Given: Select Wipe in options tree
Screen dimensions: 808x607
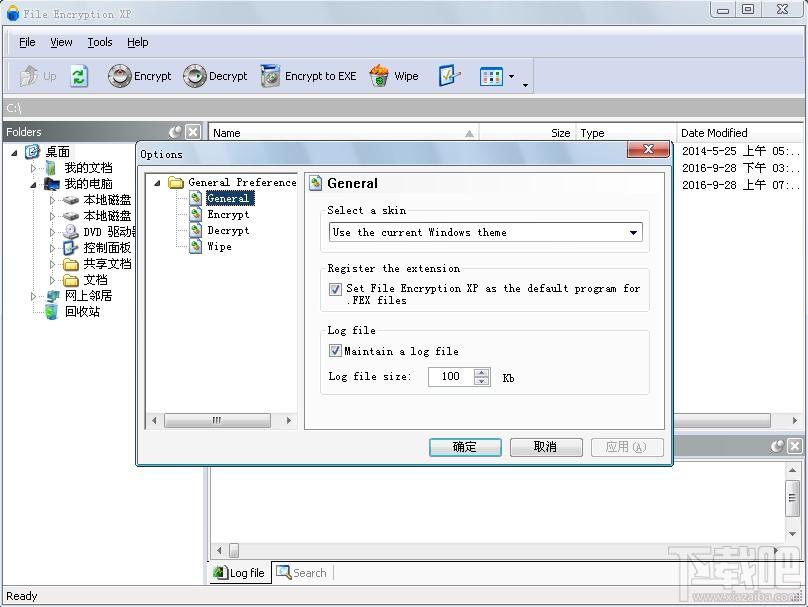Looking at the screenshot, I should click(x=220, y=246).
